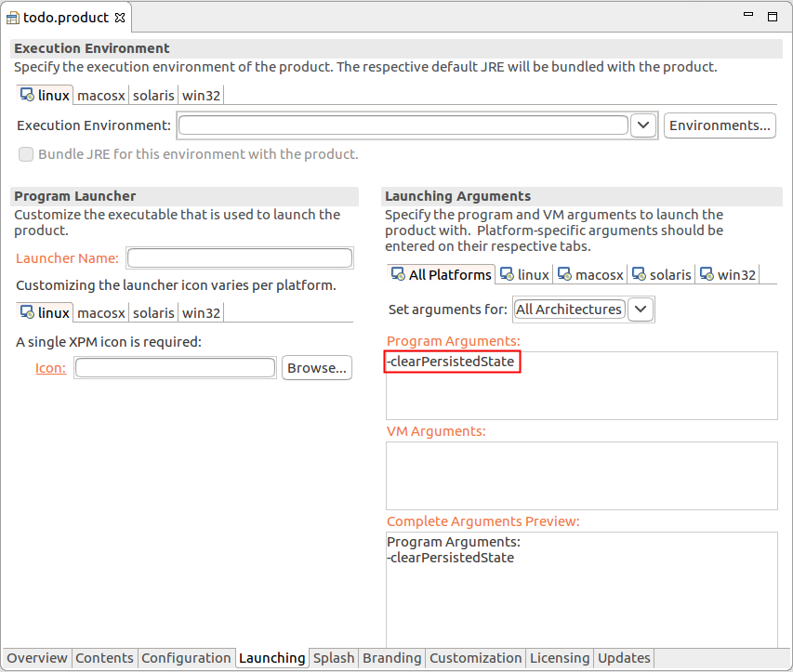This screenshot has width=793, height=672.
Task: Select win32 tab in Launching Arguments
Action: coord(728,274)
